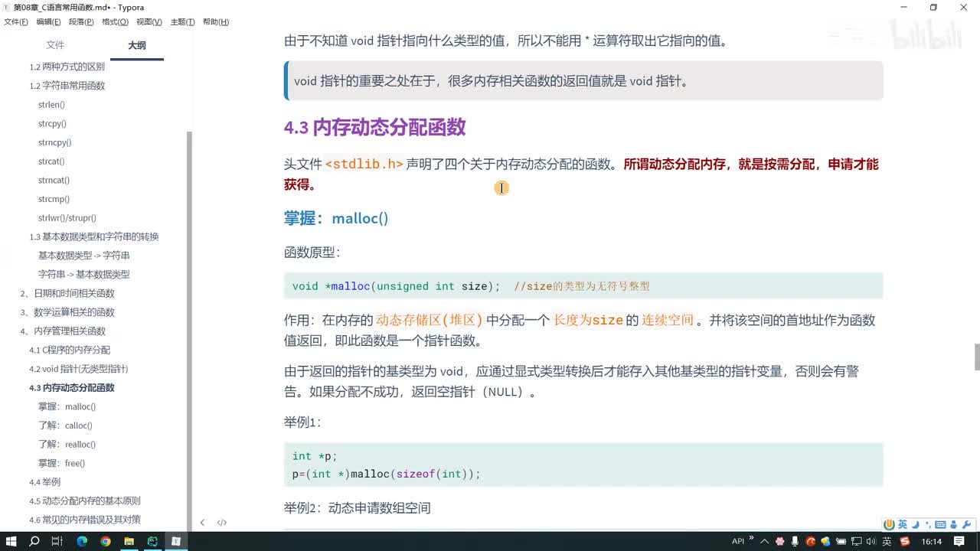
Task: Open the volume speaker tray icon
Action: pyautogui.click(x=871, y=541)
